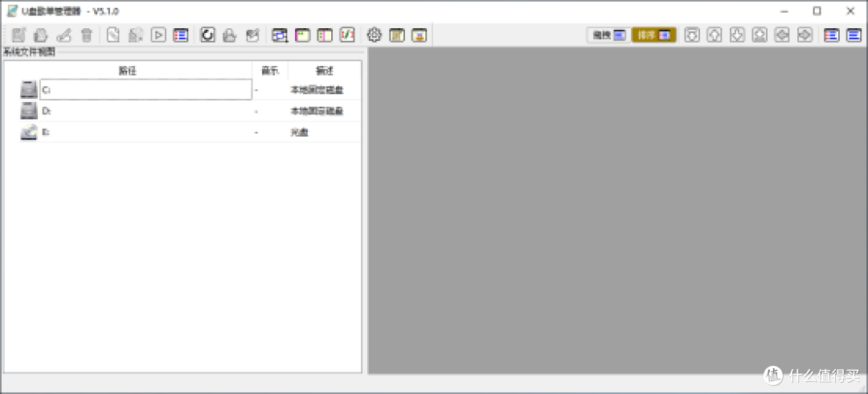Viewport: 868px width, 394px height.
Task: Maximize the U盘歌单管理器 window
Action: pyautogui.click(x=817, y=11)
